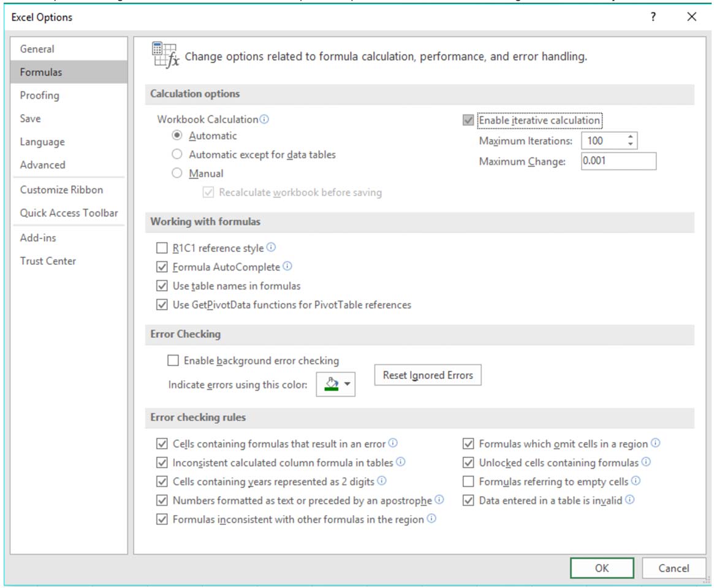
Task: Click info icon for numbers formatted as text
Action: [439, 500]
